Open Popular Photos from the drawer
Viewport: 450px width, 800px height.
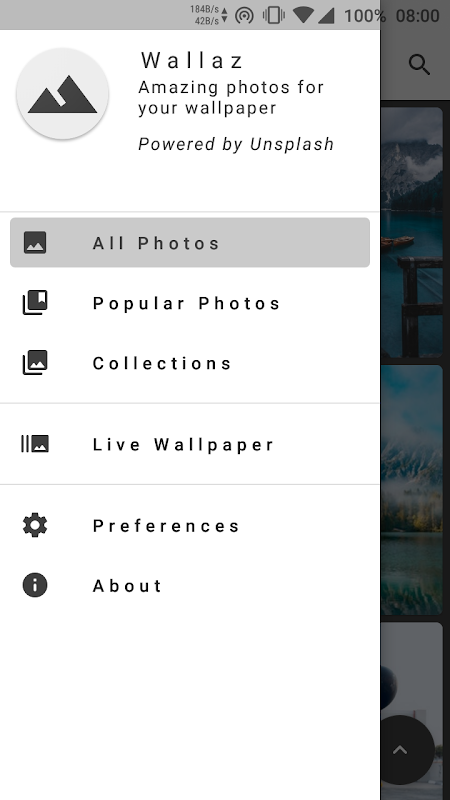190,303
